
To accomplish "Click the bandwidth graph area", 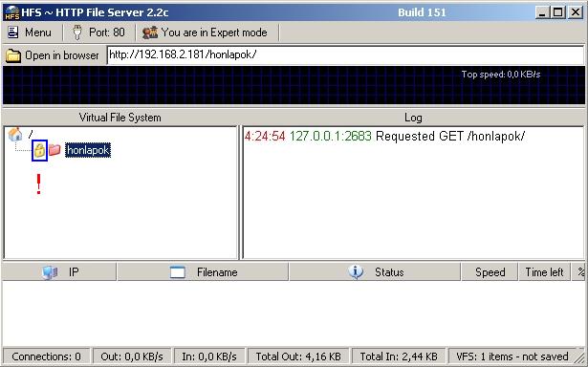I will (x=294, y=85).
